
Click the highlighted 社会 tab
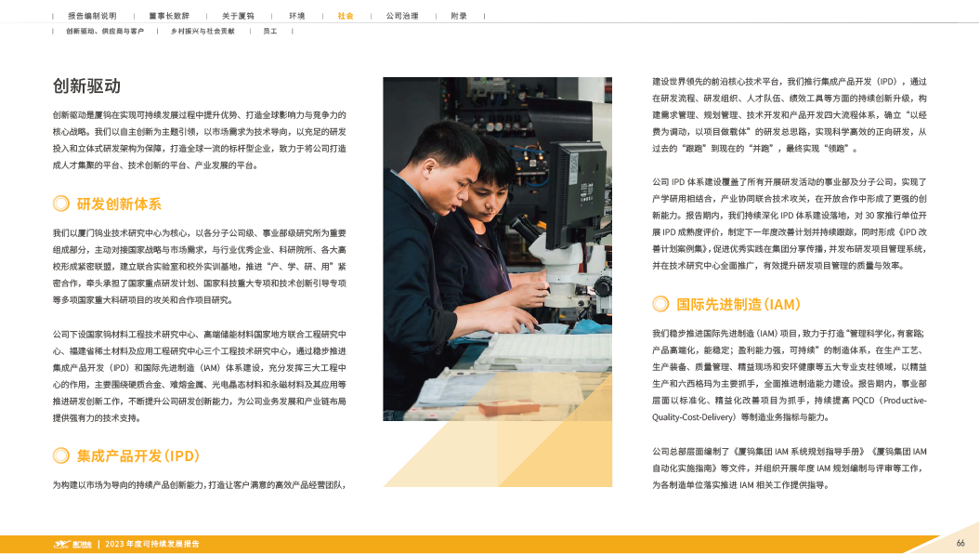345,17
